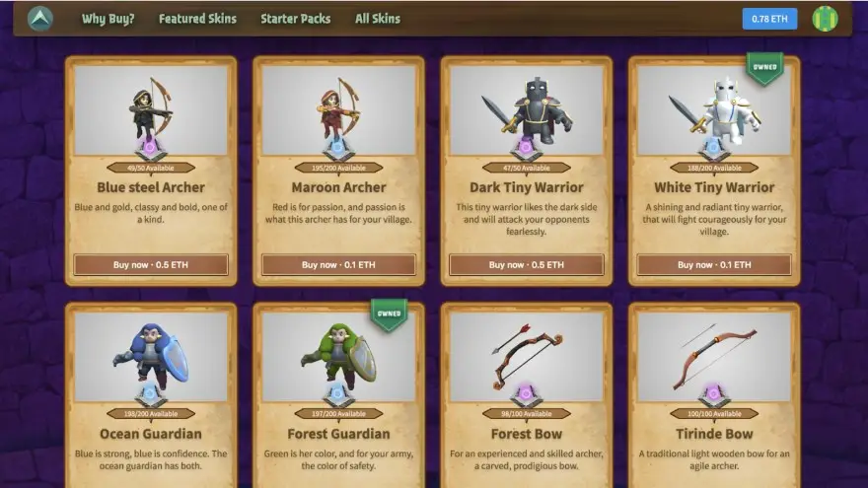The height and width of the screenshot is (488, 868).
Task: Click the 0.78 ETH balance button
Action: point(769,19)
